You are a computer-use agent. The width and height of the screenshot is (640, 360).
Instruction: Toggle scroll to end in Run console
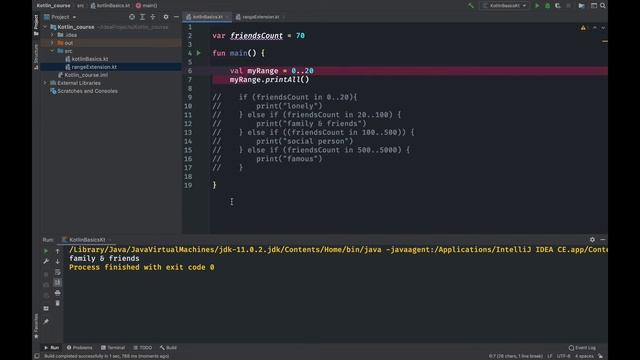click(58, 282)
